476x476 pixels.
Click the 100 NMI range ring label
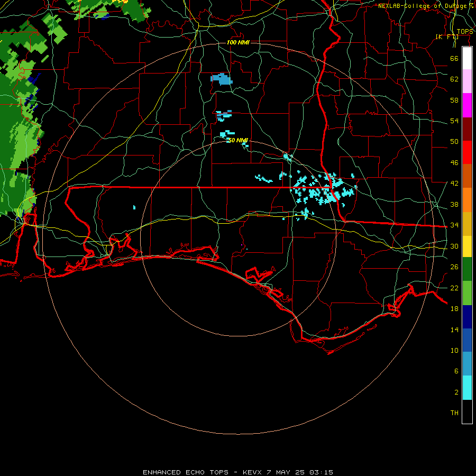(238, 42)
